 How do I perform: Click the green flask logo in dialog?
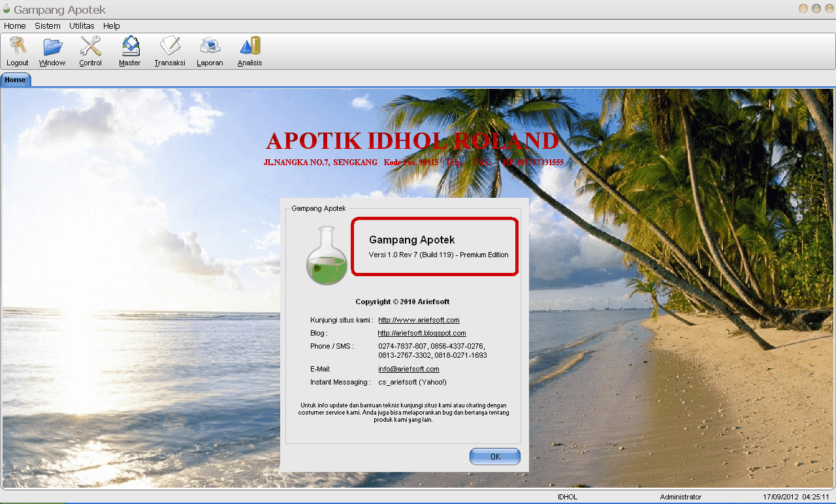pos(327,256)
